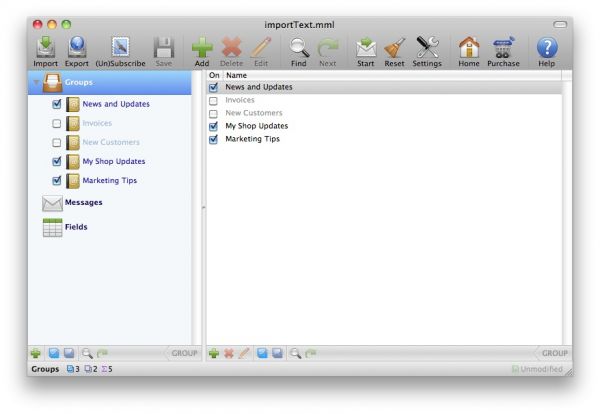Click the Purchase cart icon
The height and width of the screenshot is (414, 600).
[503, 47]
